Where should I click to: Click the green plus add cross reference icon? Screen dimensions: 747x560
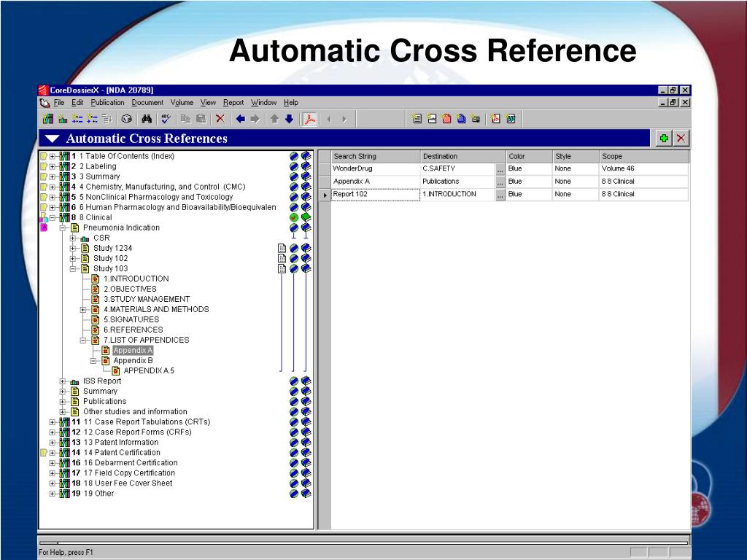pyautogui.click(x=664, y=139)
